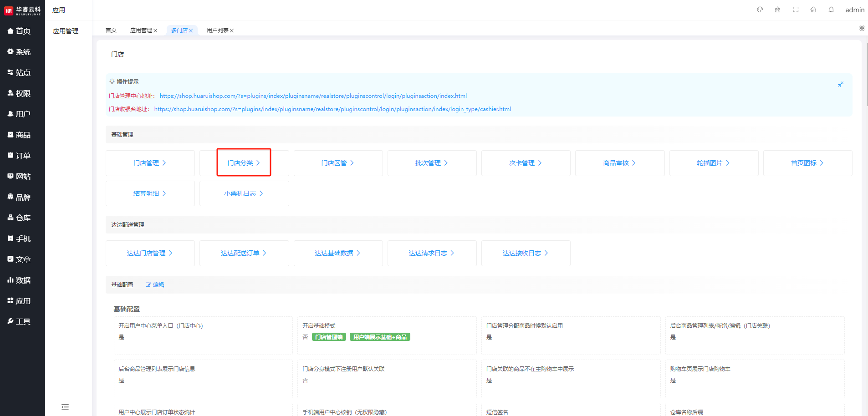Click the home icon in top bar
Viewport: 868px width, 416px height.
tap(813, 10)
